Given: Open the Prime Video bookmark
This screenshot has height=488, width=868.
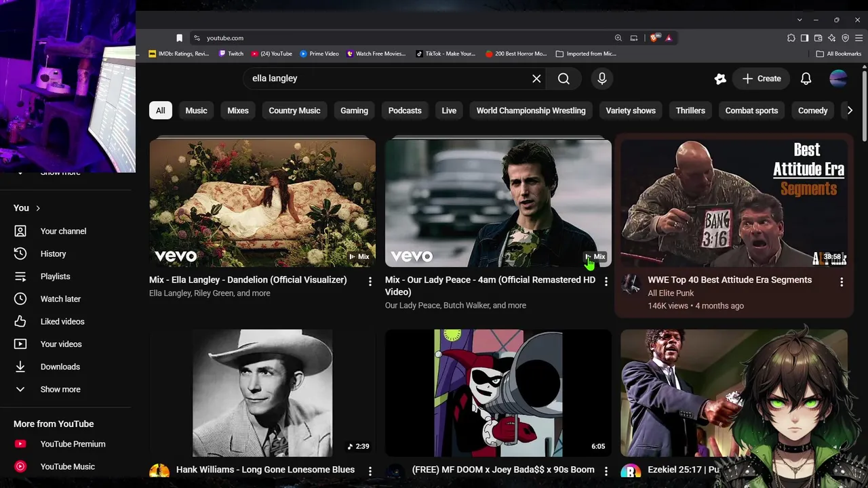Looking at the screenshot, I should pyautogui.click(x=319, y=54).
